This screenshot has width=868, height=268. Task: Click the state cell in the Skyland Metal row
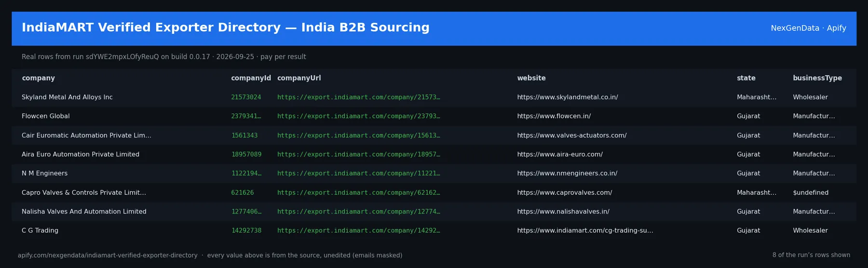coord(757,97)
